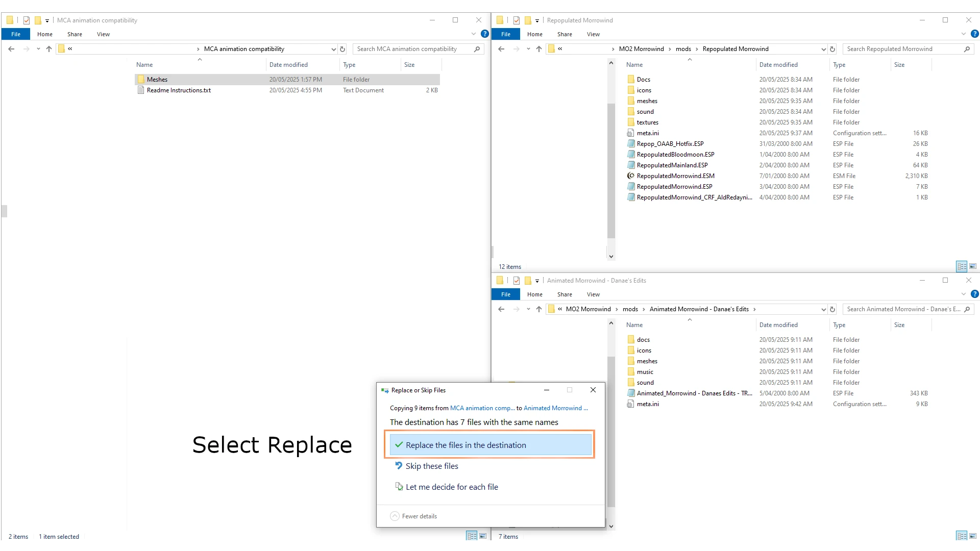980x551 pixels.
Task: Select music folder in Animated Morrowind window
Action: 645,372
